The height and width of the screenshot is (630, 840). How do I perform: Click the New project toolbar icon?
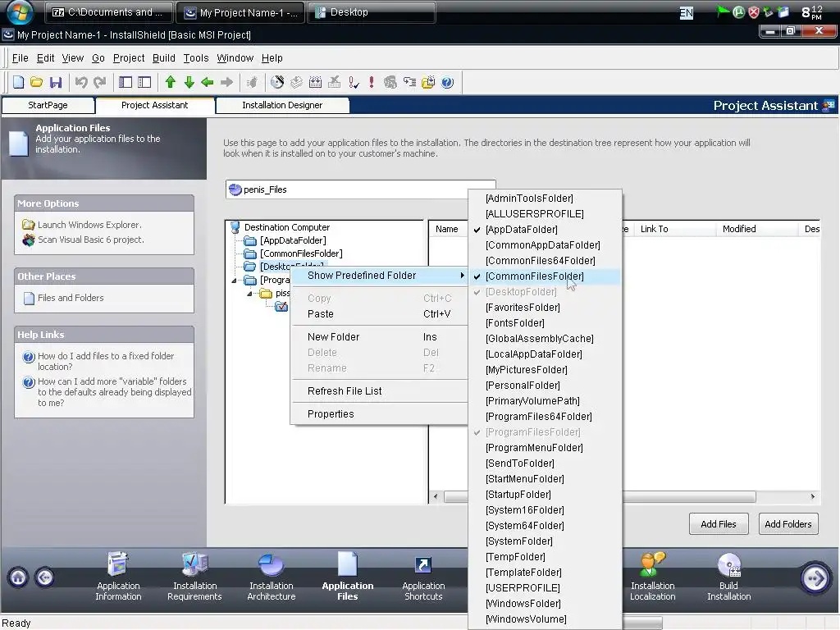pyautogui.click(x=19, y=82)
